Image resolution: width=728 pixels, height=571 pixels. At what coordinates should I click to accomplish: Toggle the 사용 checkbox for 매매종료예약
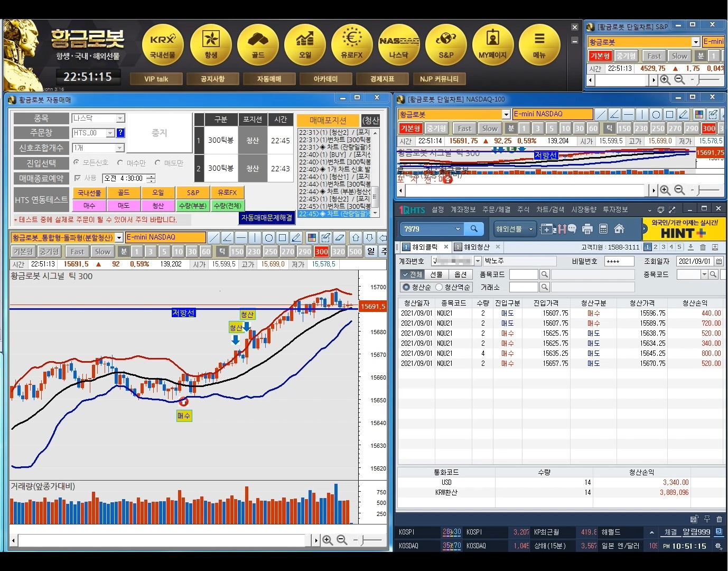[78, 178]
